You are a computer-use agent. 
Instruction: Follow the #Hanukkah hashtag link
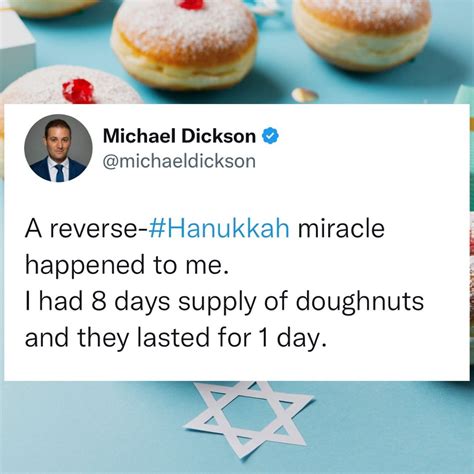coord(219,229)
